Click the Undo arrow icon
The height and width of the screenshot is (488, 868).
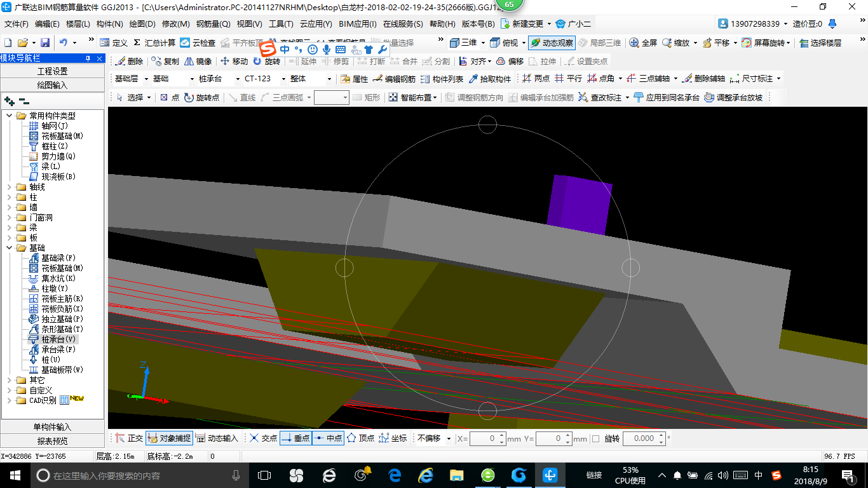64,43
